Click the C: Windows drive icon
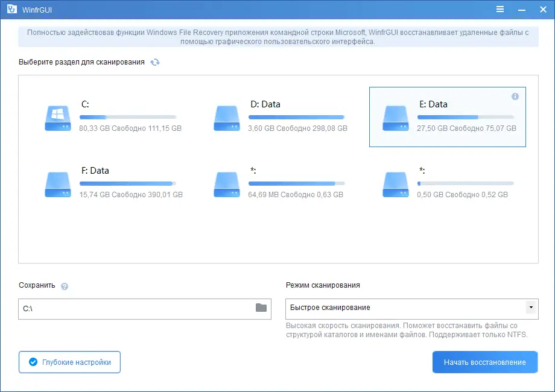The height and width of the screenshot is (392, 555). tap(58, 119)
